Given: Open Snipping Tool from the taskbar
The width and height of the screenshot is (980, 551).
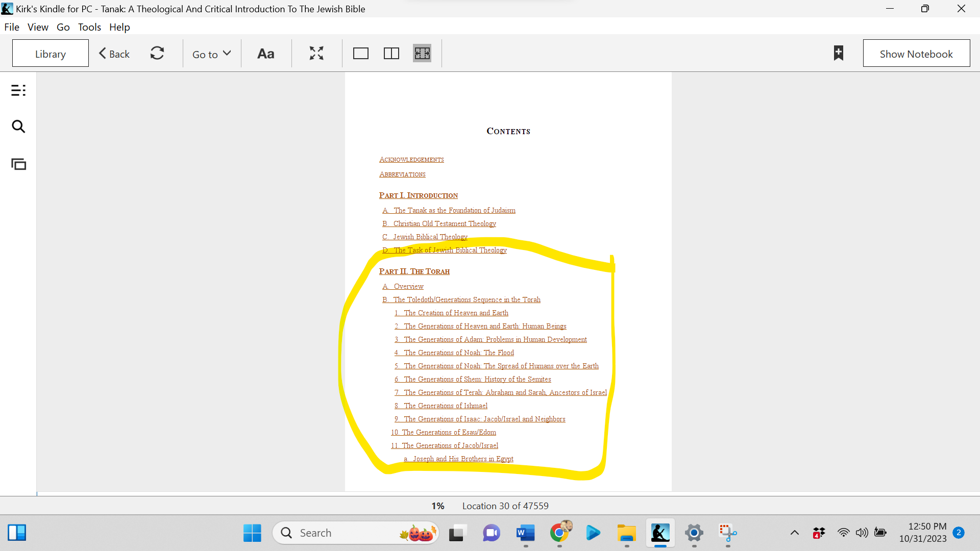Looking at the screenshot, I should coord(728,533).
